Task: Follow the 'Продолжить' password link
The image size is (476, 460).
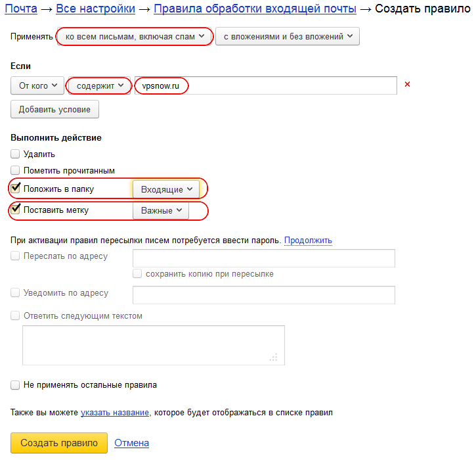Action: 308,241
